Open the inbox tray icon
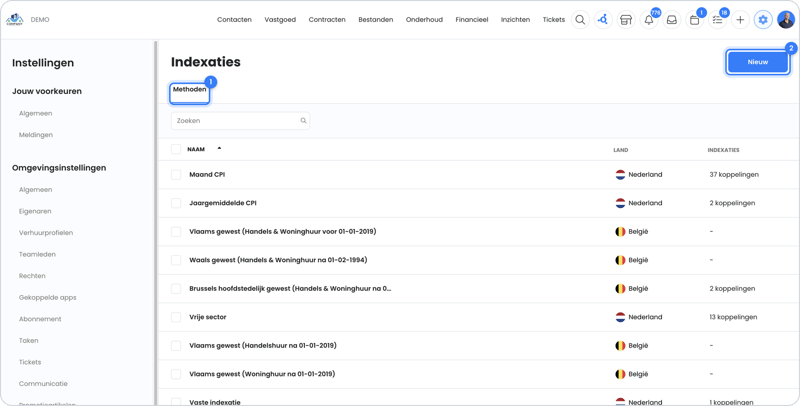 click(x=671, y=20)
